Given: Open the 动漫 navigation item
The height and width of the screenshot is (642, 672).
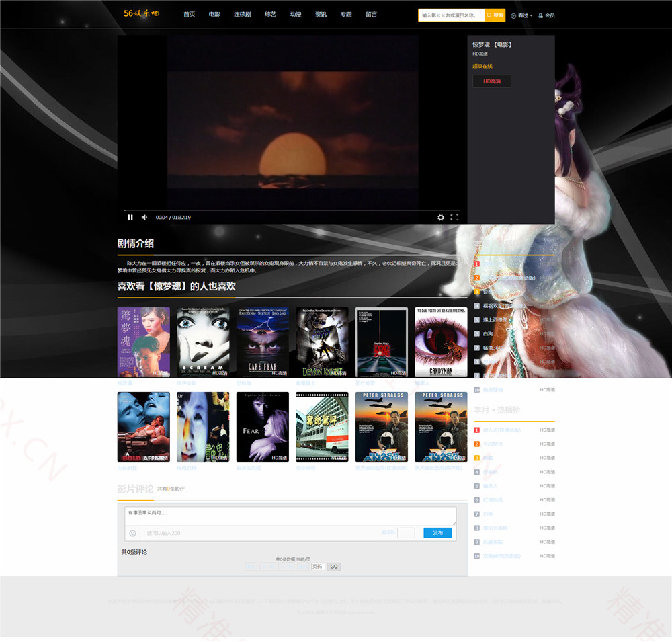Looking at the screenshot, I should coord(296,14).
